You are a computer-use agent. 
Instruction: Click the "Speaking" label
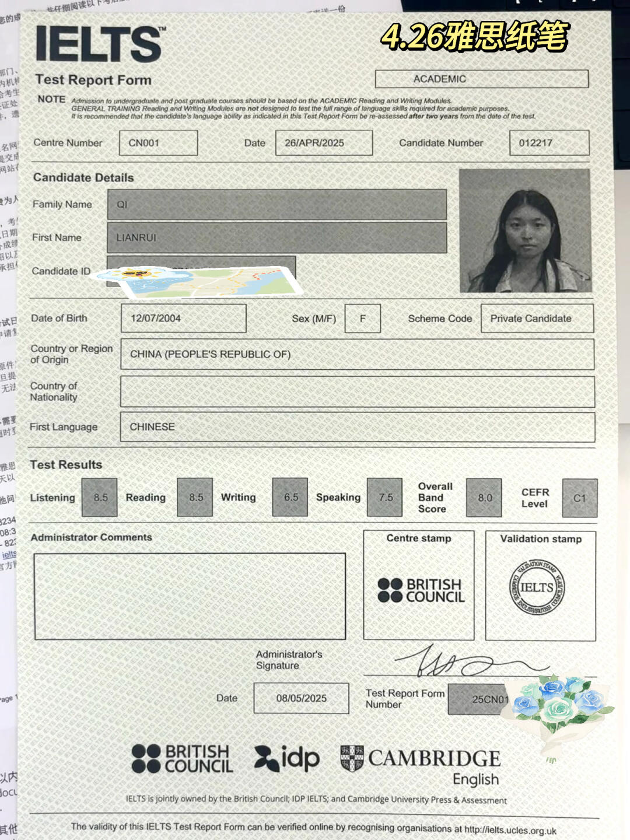point(338,498)
